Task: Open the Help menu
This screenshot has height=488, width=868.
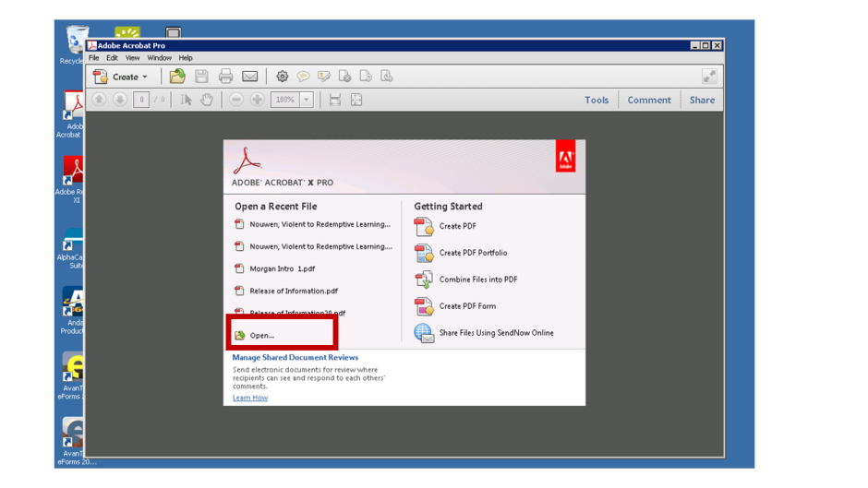Action: pyautogui.click(x=186, y=57)
